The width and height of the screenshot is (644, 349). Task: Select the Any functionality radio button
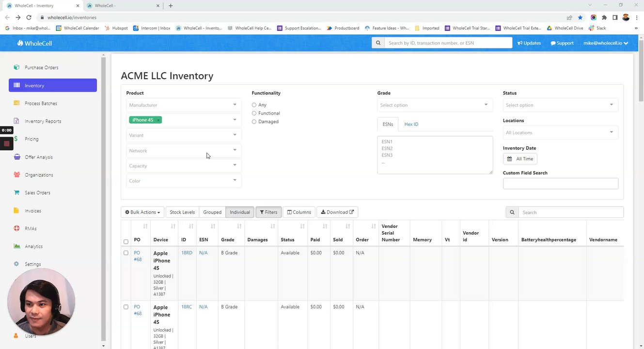pos(254,105)
